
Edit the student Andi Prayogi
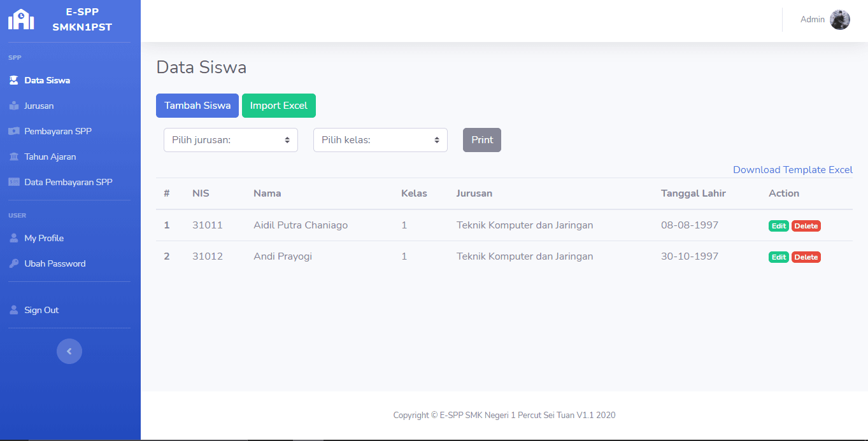778,256
